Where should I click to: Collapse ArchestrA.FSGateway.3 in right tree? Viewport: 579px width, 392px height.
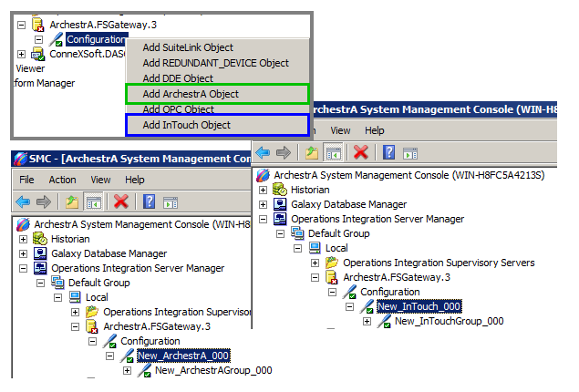click(x=315, y=277)
